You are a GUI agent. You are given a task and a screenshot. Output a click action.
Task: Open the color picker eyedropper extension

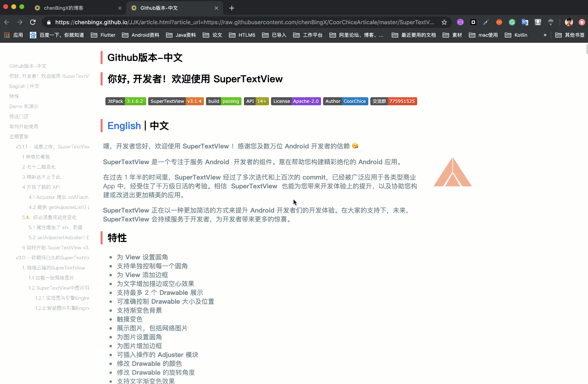[x=486, y=22]
